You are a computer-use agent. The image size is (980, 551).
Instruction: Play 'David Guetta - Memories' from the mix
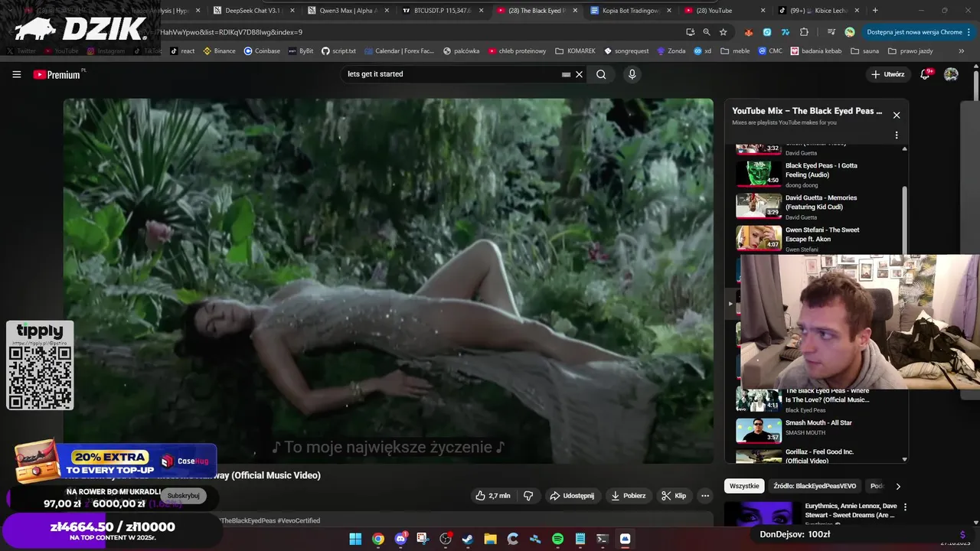(x=815, y=206)
